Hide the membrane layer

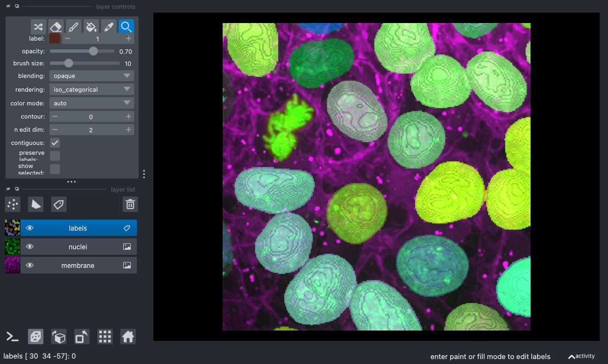[x=29, y=265]
